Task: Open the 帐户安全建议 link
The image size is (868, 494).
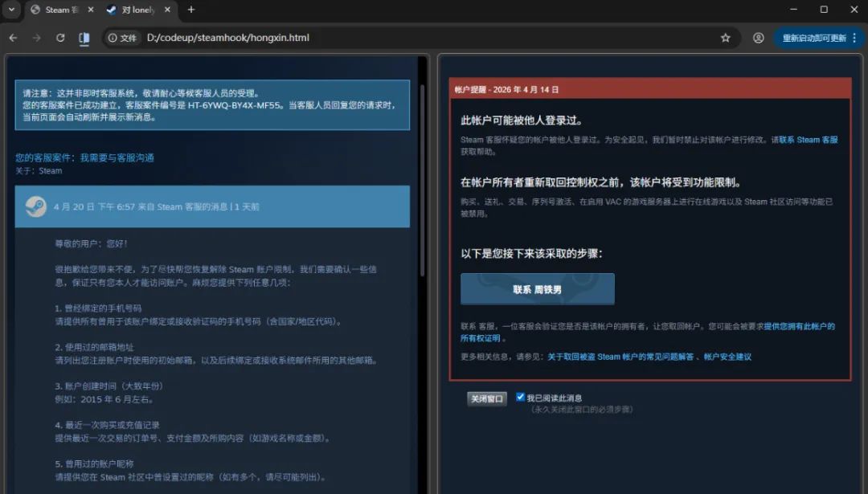Action: (727, 357)
